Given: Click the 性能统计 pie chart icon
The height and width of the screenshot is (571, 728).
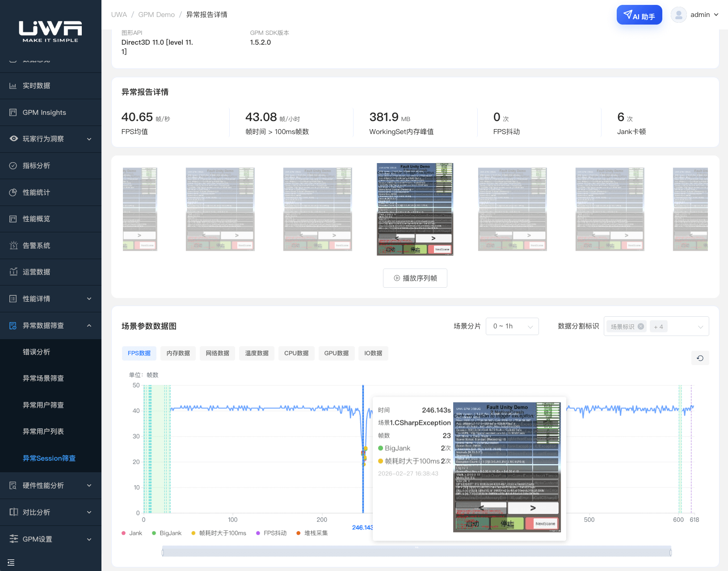Looking at the screenshot, I should pyautogui.click(x=13, y=192).
